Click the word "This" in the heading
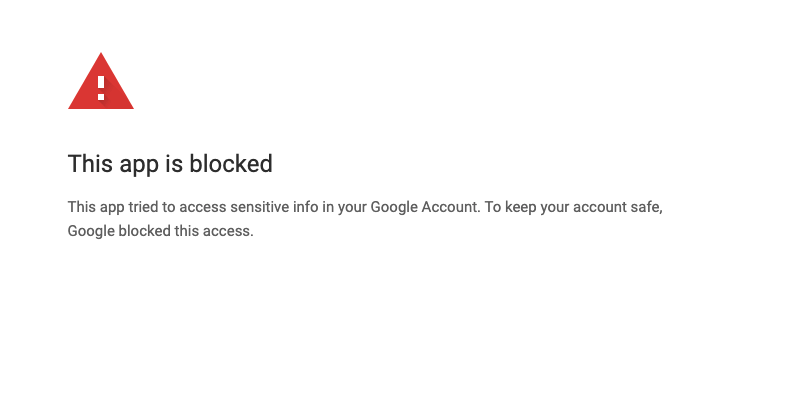 click(88, 163)
